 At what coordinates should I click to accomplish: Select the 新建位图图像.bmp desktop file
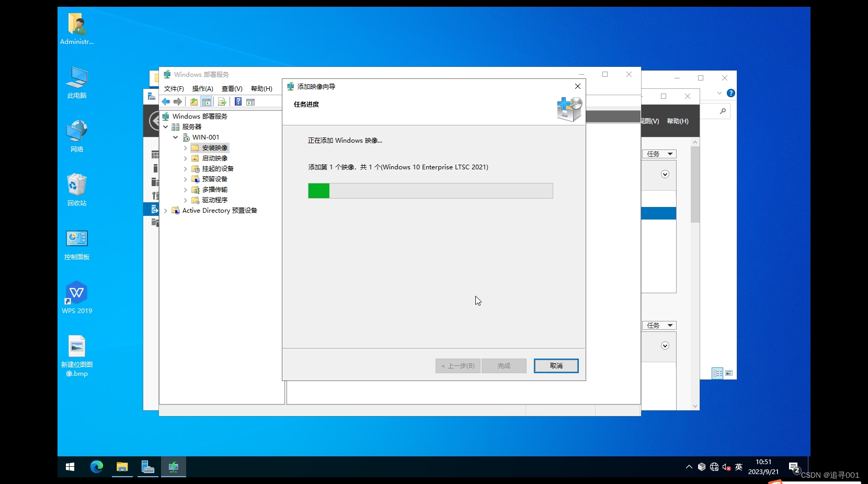77,356
